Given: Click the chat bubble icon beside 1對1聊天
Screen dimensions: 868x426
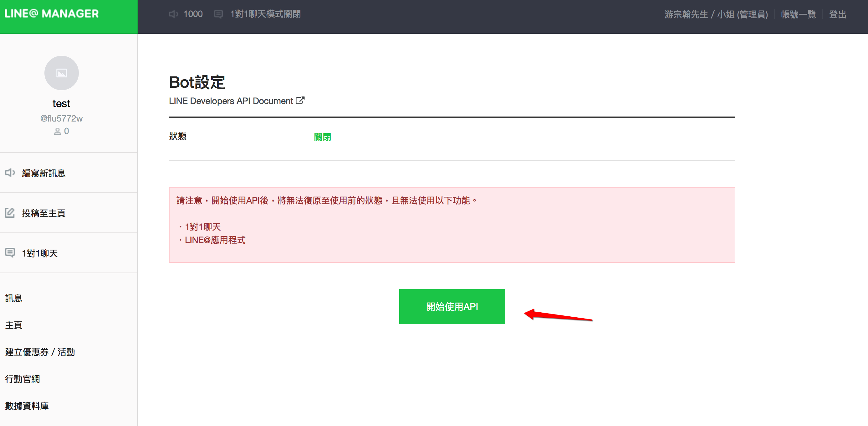Looking at the screenshot, I should point(10,253).
